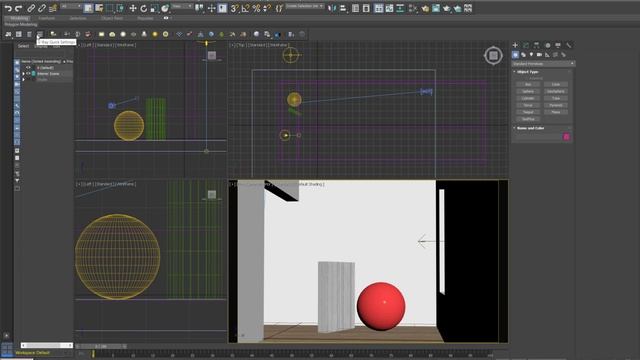Screen dimensions: 640x360
Task: Open the reference coordinate system dropdown
Action: (x=182, y=7)
